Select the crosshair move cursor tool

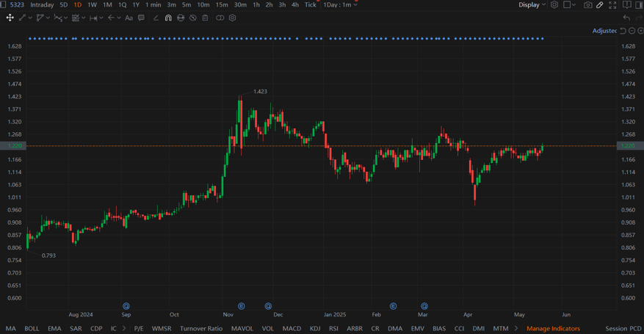pos(10,18)
